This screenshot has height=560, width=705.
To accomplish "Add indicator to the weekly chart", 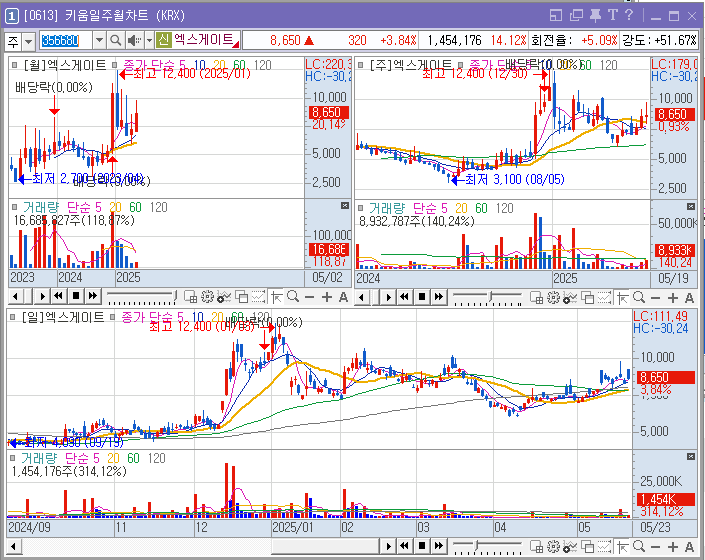I will 570,297.
